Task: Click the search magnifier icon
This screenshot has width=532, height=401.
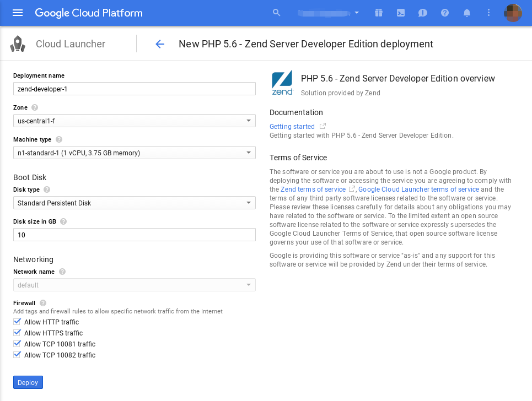Action: (277, 13)
